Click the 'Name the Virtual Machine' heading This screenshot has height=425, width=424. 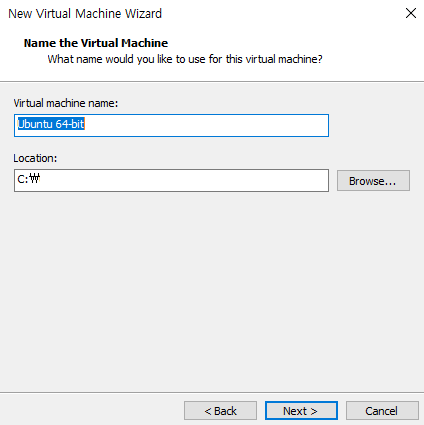[x=96, y=43]
